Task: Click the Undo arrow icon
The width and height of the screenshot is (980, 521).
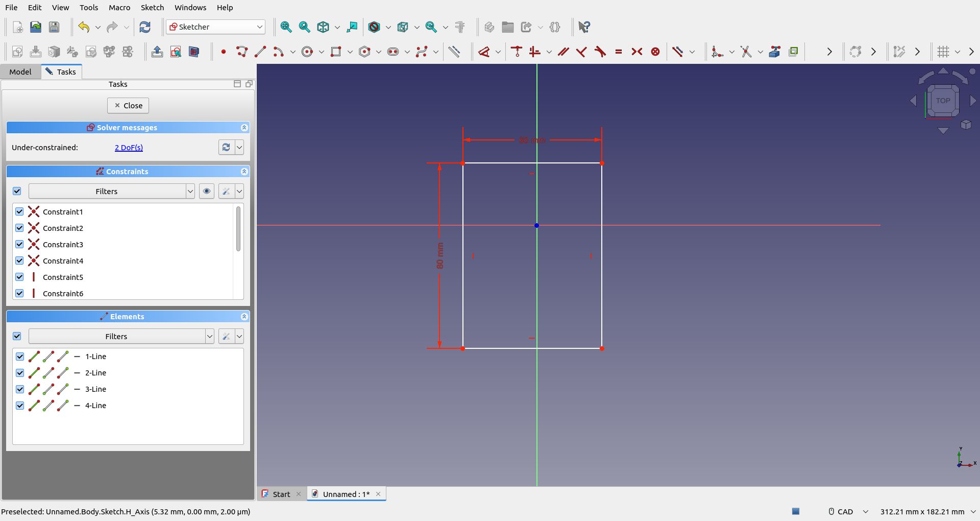Action: [84, 27]
